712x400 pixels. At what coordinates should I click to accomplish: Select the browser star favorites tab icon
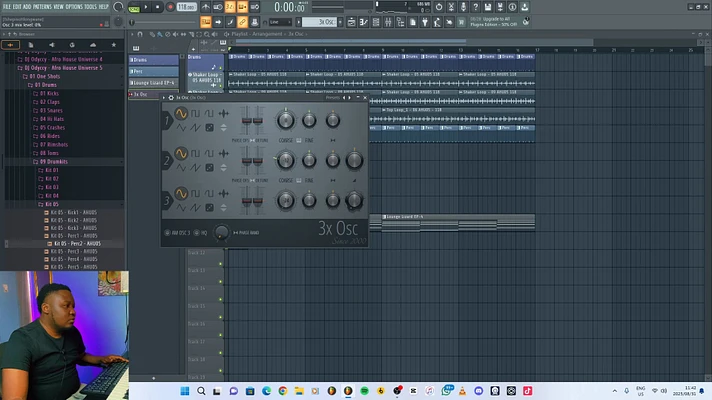pos(114,44)
